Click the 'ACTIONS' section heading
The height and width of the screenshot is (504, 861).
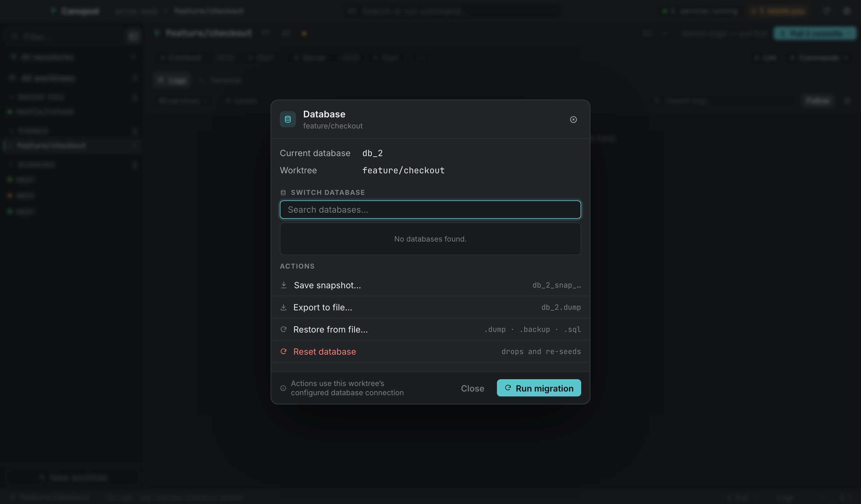(297, 266)
